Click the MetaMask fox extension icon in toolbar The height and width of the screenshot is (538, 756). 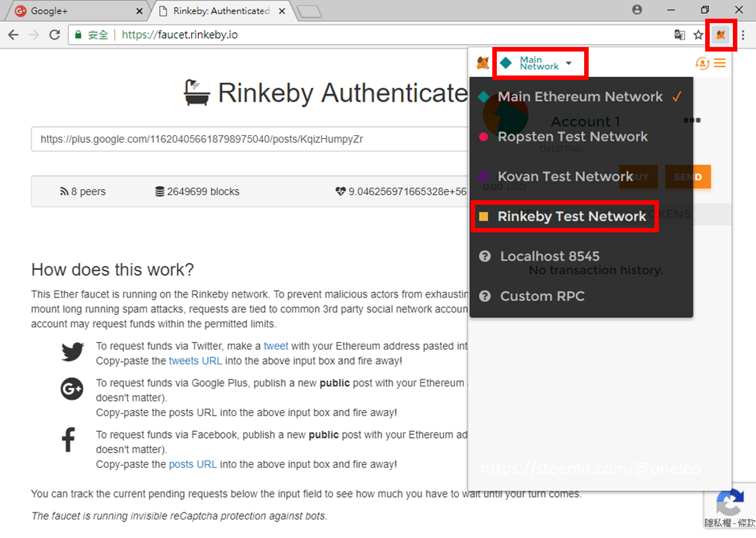point(720,34)
